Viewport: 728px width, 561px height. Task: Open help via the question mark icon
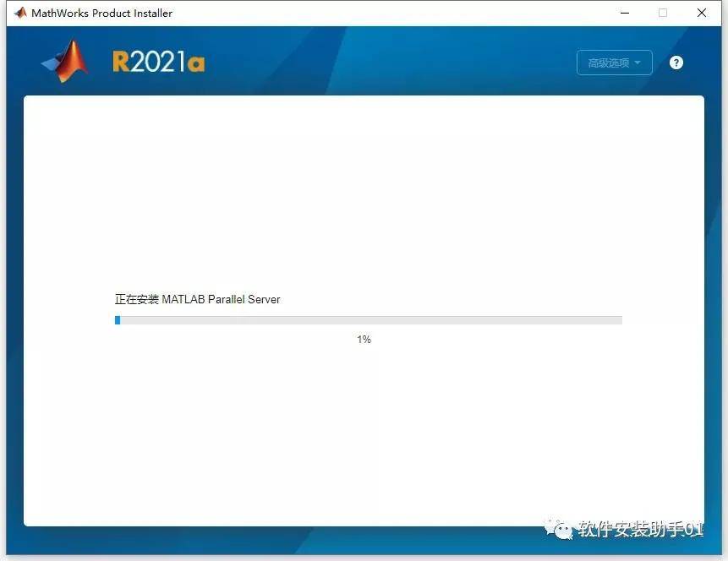point(676,63)
